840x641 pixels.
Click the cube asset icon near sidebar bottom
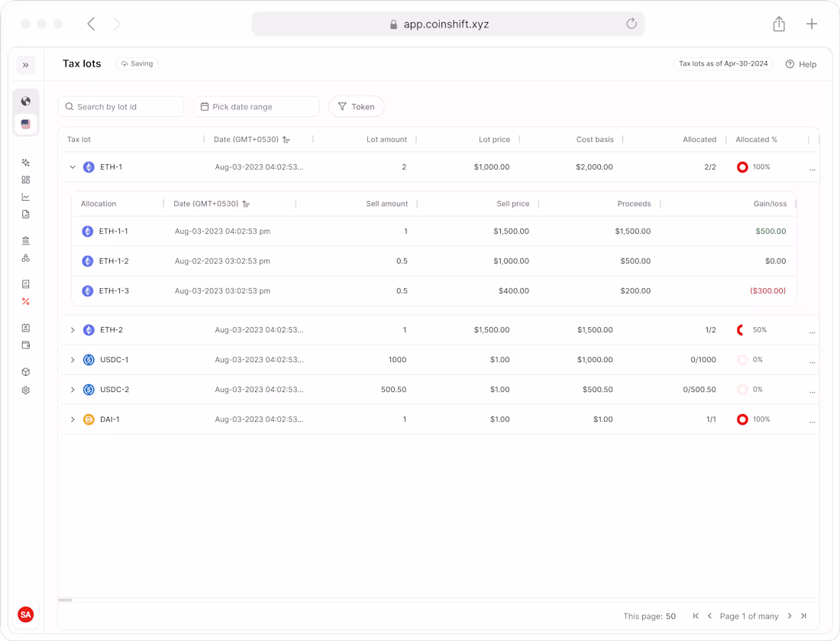[26, 371]
